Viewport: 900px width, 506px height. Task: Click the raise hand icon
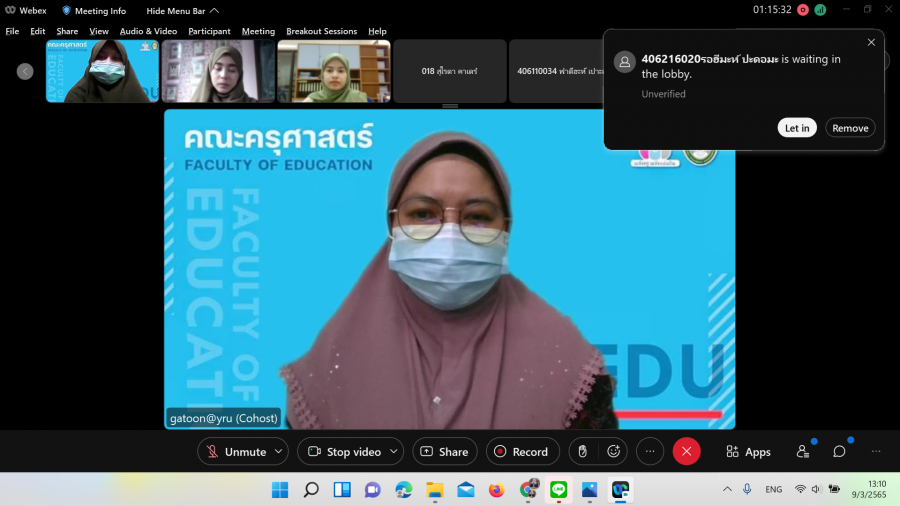point(583,452)
